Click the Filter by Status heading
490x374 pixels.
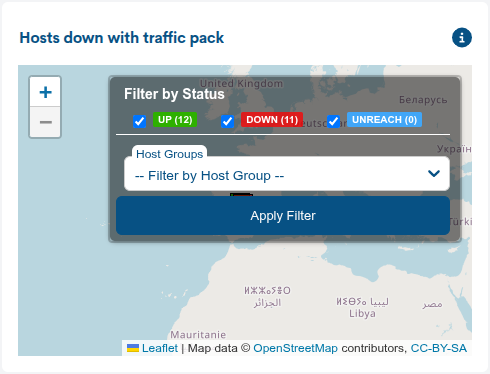coord(174,94)
